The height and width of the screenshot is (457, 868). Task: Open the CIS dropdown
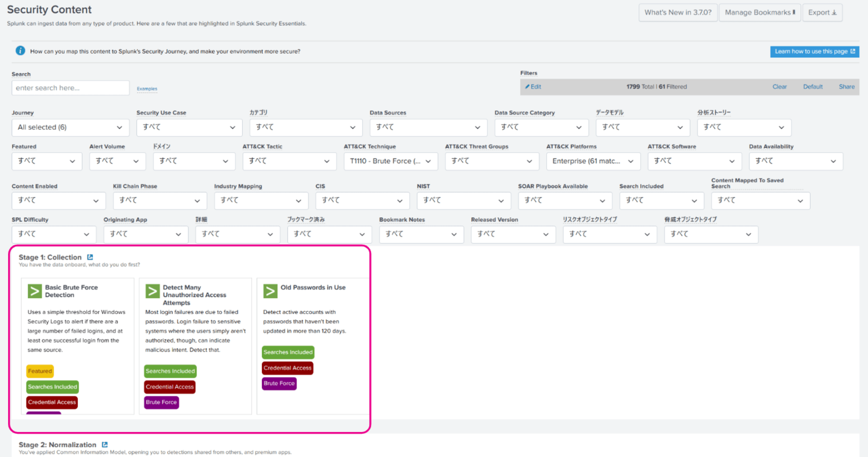(362, 200)
